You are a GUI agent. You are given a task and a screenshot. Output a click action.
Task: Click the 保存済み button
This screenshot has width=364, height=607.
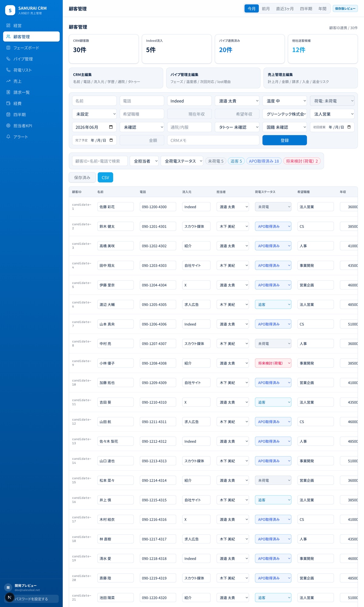pos(82,178)
